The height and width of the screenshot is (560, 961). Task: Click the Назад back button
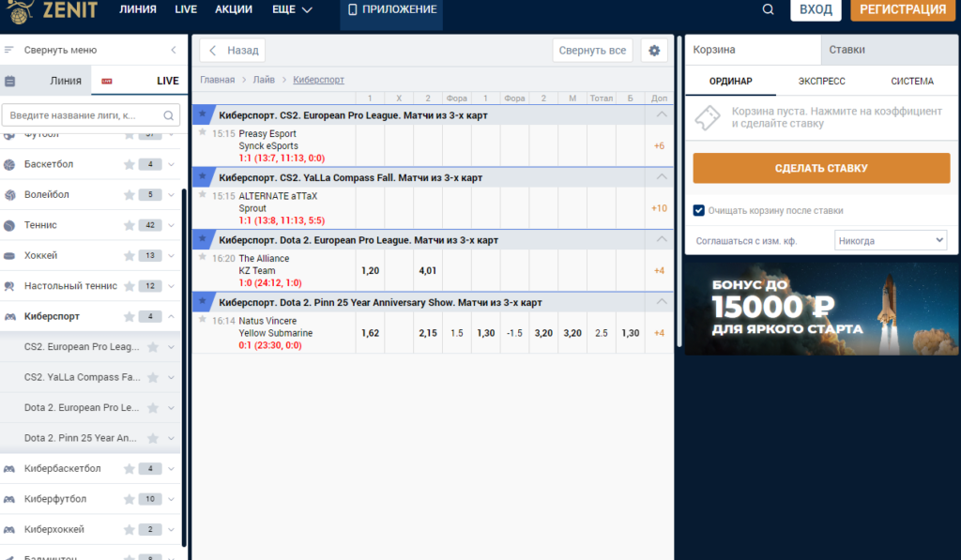[233, 51]
